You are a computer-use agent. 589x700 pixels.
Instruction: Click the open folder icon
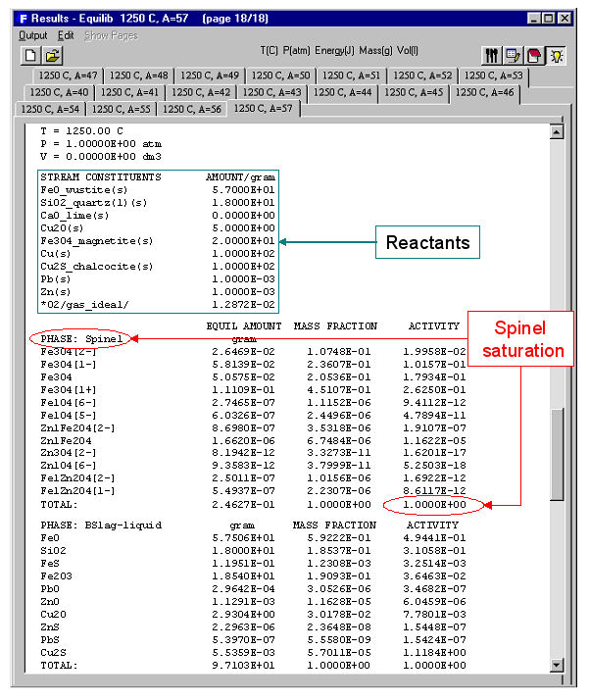[51, 56]
